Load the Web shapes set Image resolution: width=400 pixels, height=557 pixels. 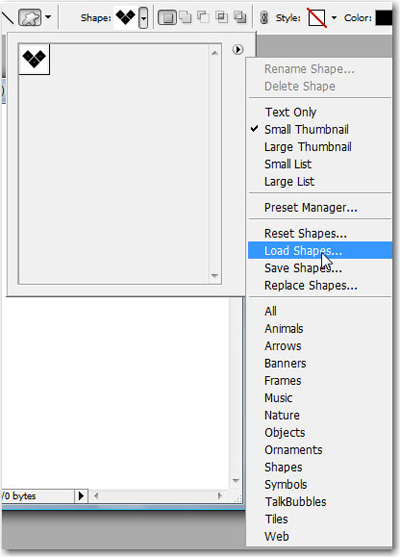(276, 536)
